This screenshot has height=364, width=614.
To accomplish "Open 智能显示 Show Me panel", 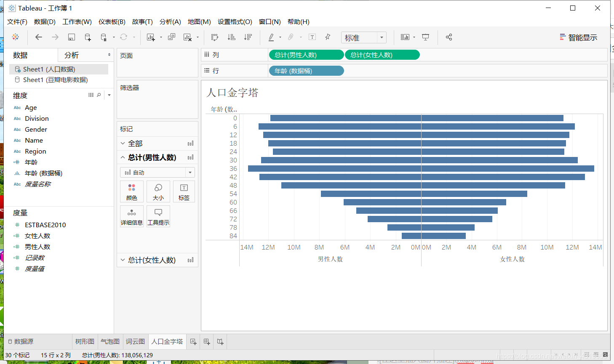I will click(579, 37).
